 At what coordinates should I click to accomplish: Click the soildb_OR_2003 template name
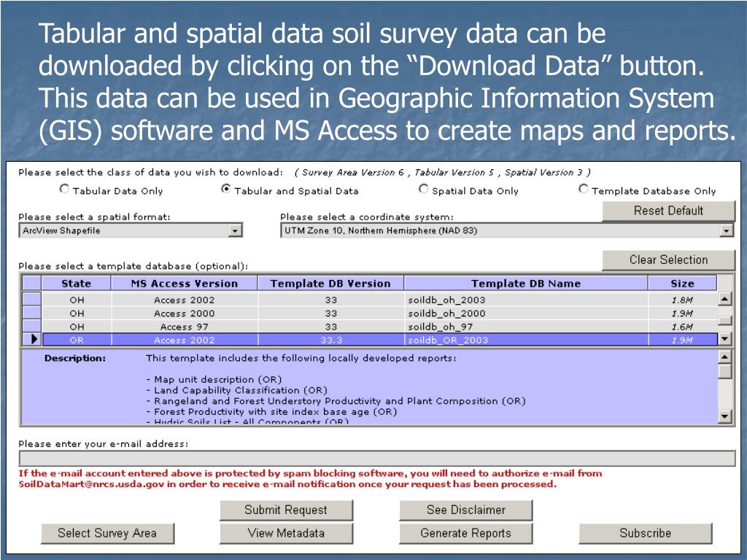448,340
